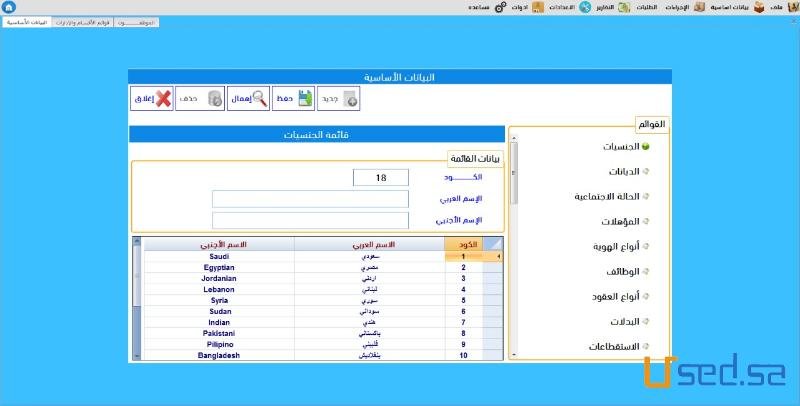Select the Syria row in the table
This screenshot has width=800, height=406.
coord(323,300)
